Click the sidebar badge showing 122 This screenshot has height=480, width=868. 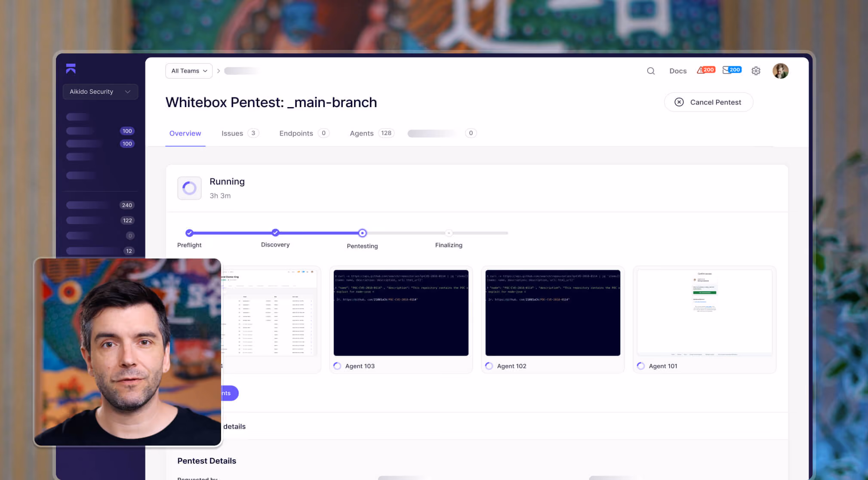coord(127,221)
